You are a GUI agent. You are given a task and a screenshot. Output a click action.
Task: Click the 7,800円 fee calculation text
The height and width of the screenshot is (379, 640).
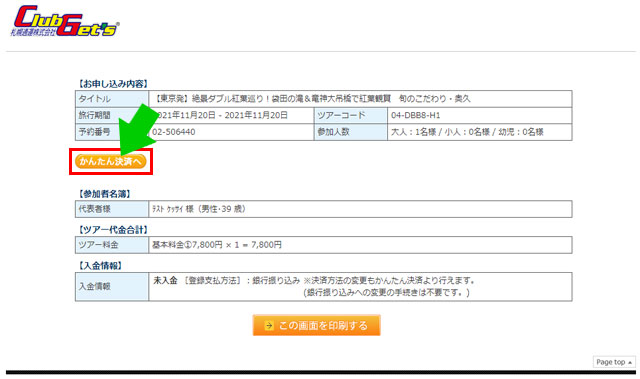tap(217, 245)
